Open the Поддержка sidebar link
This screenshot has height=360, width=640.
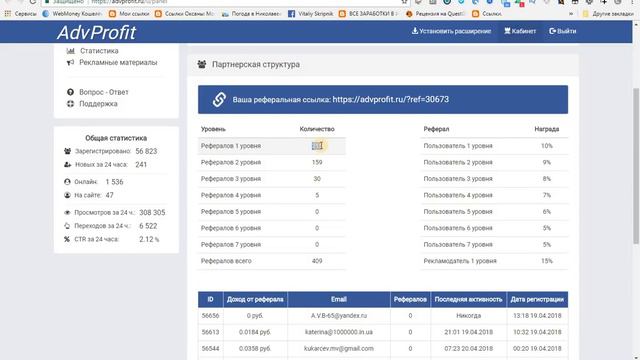[x=98, y=104]
